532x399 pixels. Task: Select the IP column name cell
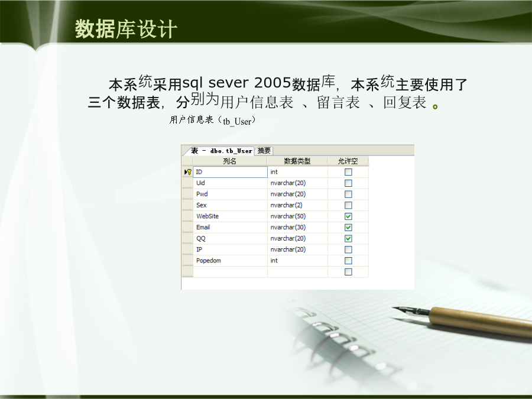[230, 249]
